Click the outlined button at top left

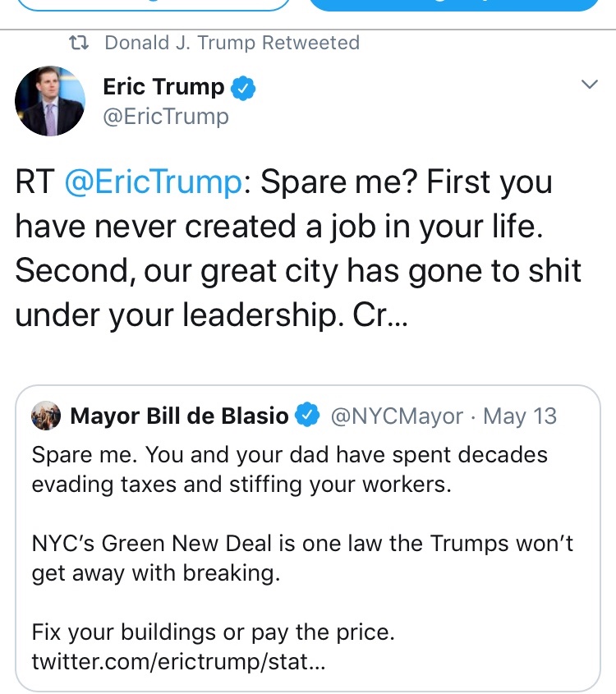pos(154,4)
